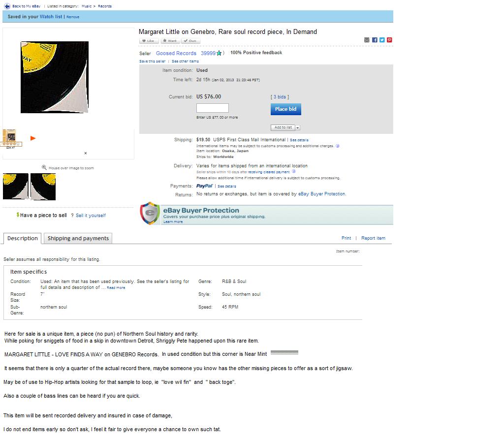Switch to Shipping and payments tab

[x=78, y=239]
